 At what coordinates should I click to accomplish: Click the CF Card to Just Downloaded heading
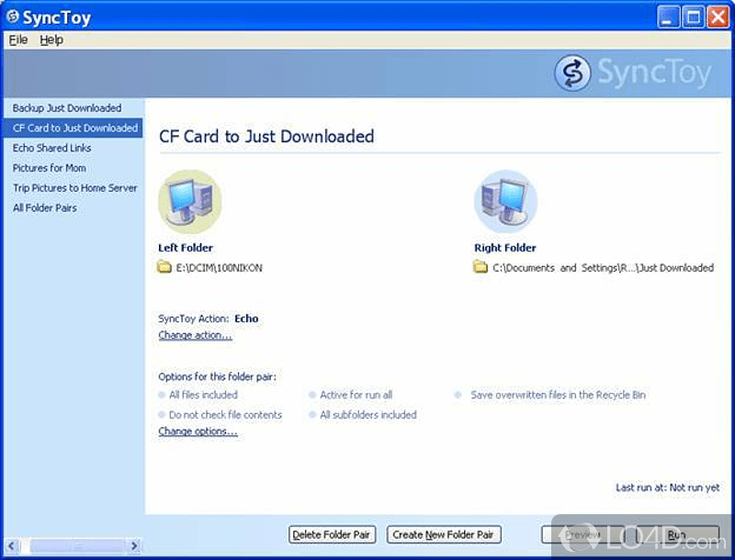[266, 137]
